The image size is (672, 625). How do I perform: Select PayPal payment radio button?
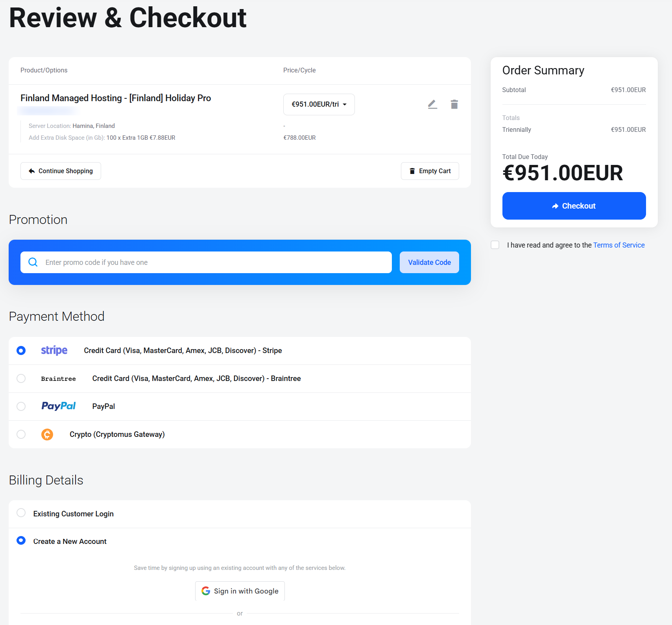click(x=21, y=406)
